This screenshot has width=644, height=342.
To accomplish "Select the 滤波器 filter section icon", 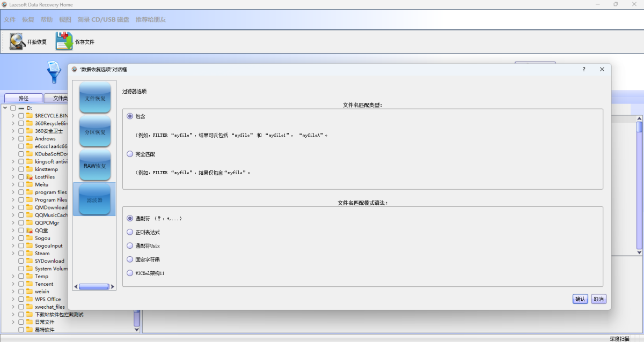I will pyautogui.click(x=95, y=199).
